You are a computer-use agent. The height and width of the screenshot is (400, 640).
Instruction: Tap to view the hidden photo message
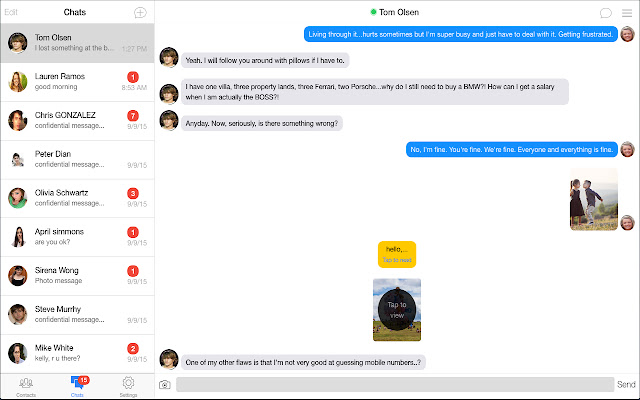click(x=397, y=310)
